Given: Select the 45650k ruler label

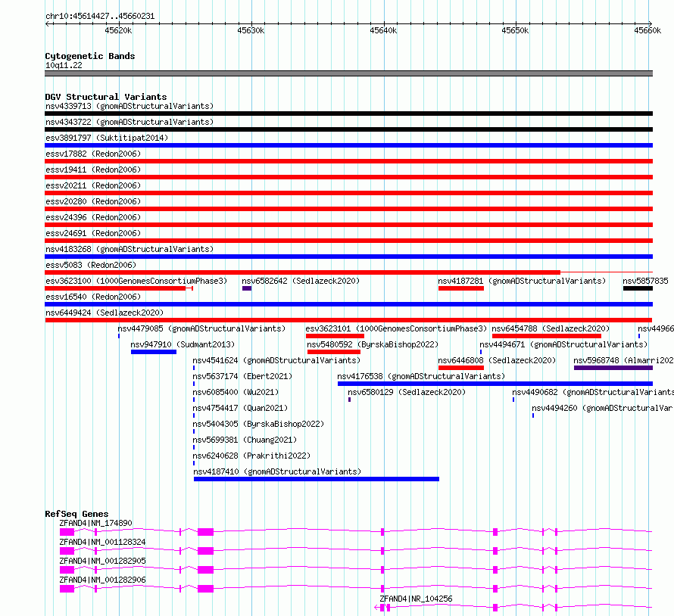Looking at the screenshot, I should 515,30.
